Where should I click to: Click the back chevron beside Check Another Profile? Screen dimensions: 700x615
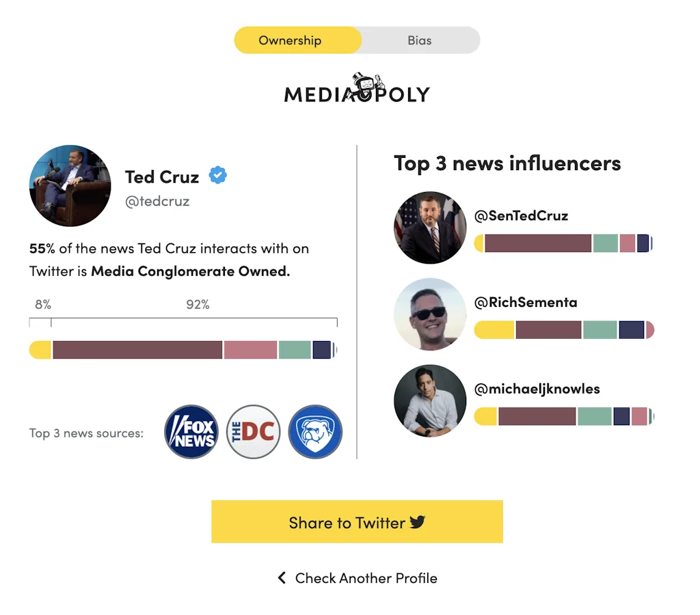point(282,578)
